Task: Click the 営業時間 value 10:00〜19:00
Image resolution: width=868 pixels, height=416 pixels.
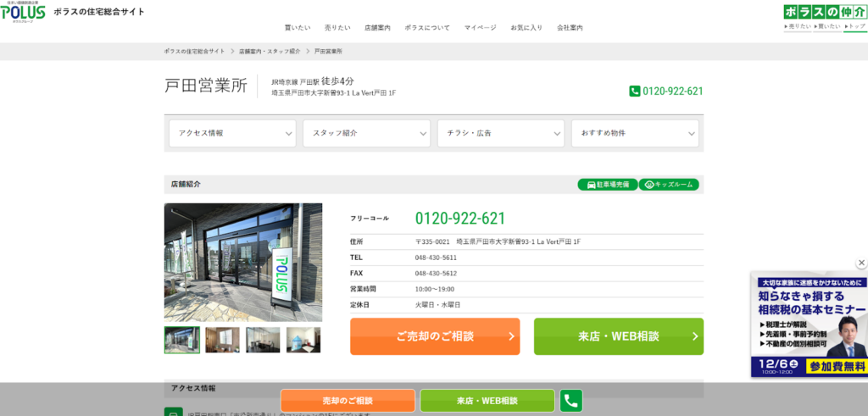Action: coord(435,289)
